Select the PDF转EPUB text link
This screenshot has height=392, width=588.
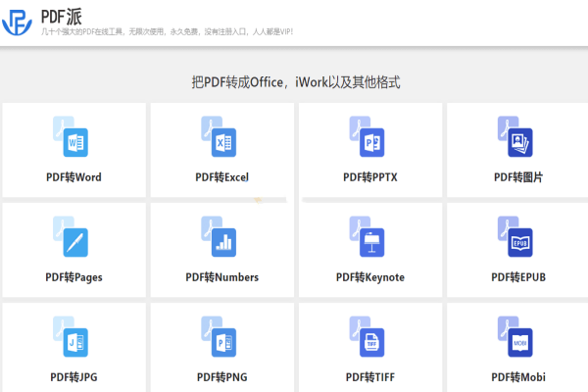(518, 277)
